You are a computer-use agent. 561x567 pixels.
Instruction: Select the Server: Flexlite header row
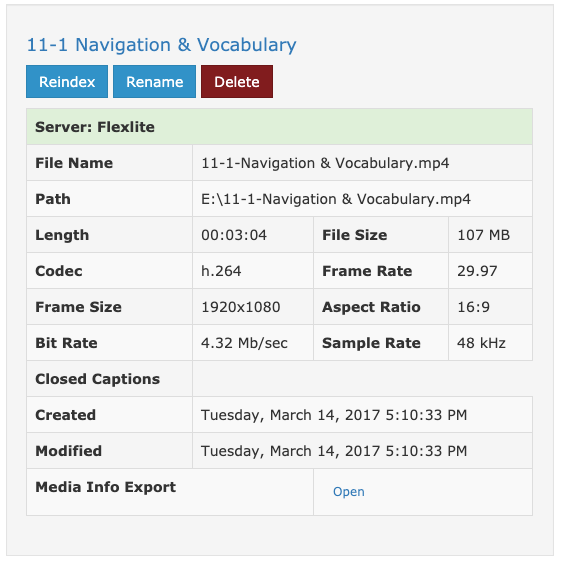tap(279, 127)
